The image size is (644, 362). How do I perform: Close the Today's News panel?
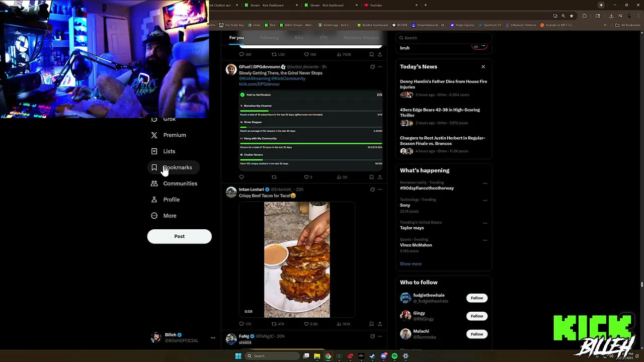click(x=483, y=67)
